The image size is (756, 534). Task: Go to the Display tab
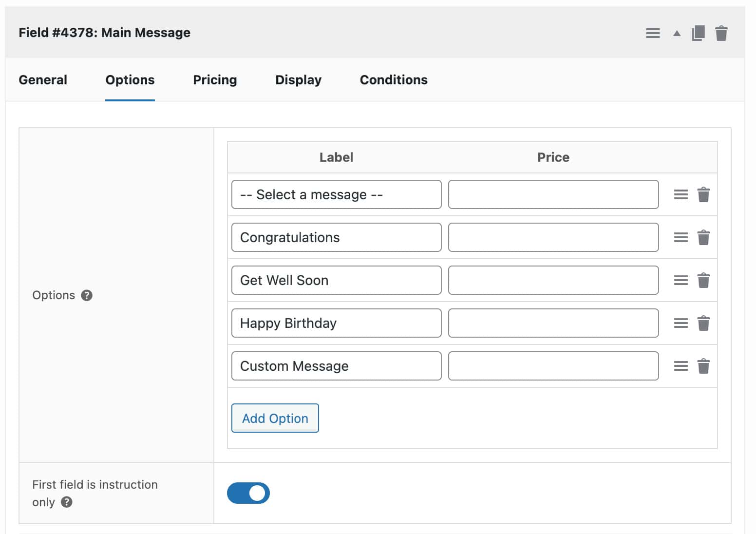[x=298, y=79]
